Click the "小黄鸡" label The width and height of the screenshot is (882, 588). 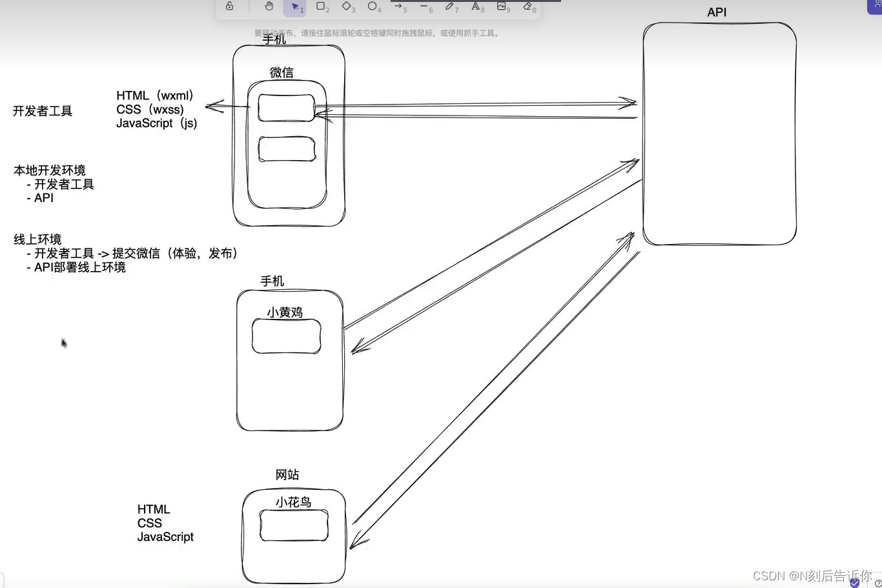(x=285, y=312)
